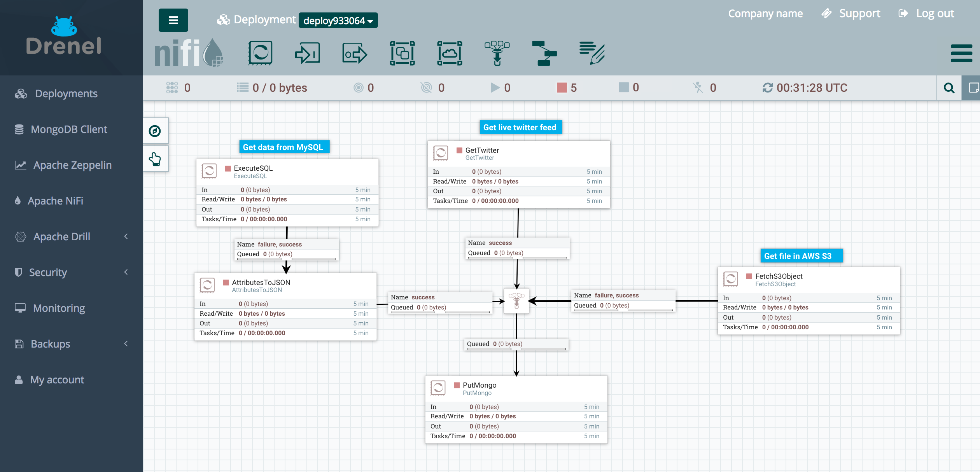This screenshot has height=472, width=980.
Task: Select AttributesToJSON success connection queue
Action: click(x=440, y=302)
